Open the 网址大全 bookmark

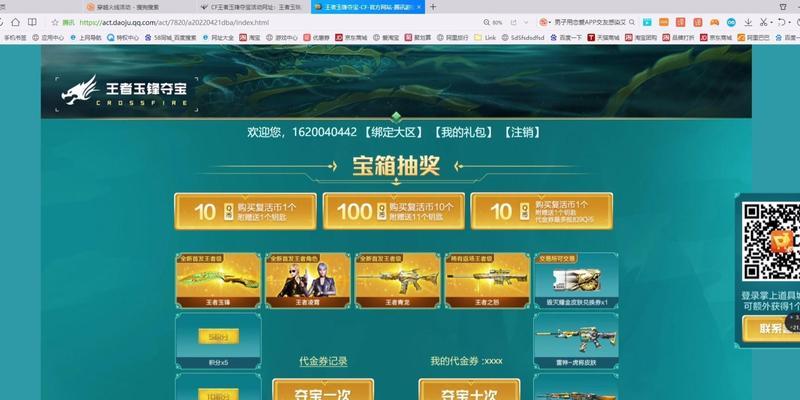pyautogui.click(x=218, y=38)
